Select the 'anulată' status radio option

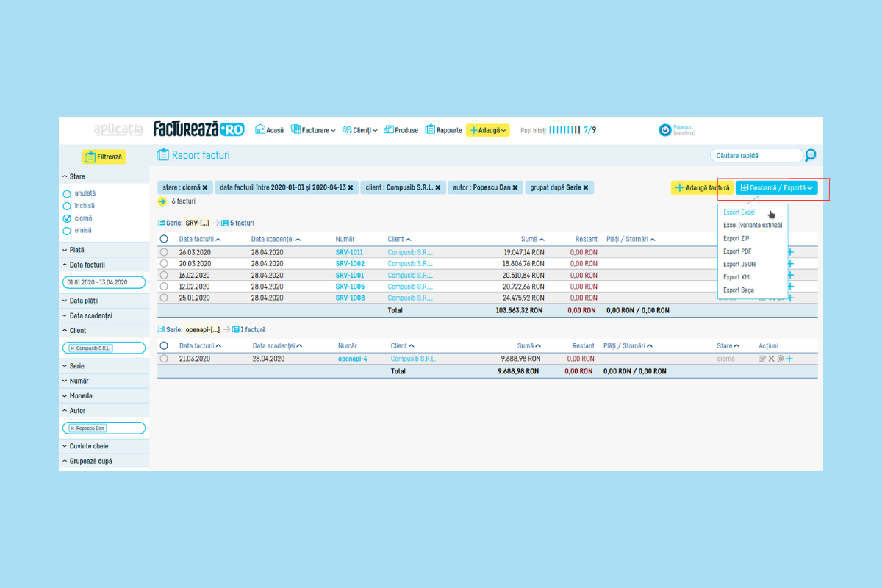click(x=67, y=194)
